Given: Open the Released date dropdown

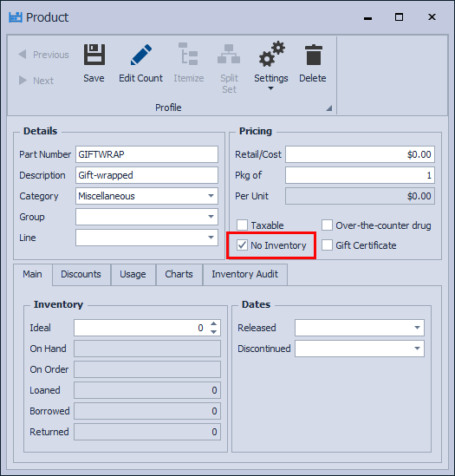Looking at the screenshot, I should [418, 328].
